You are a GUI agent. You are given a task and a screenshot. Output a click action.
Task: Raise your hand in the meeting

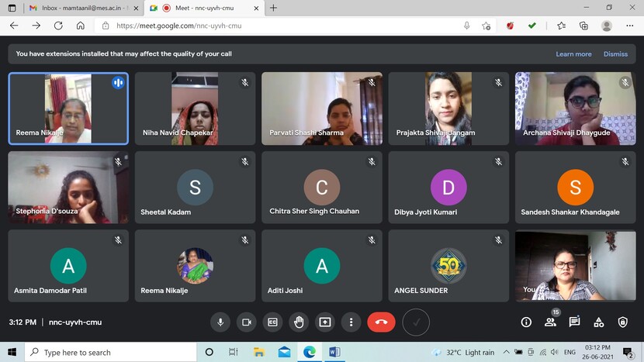tap(299, 322)
